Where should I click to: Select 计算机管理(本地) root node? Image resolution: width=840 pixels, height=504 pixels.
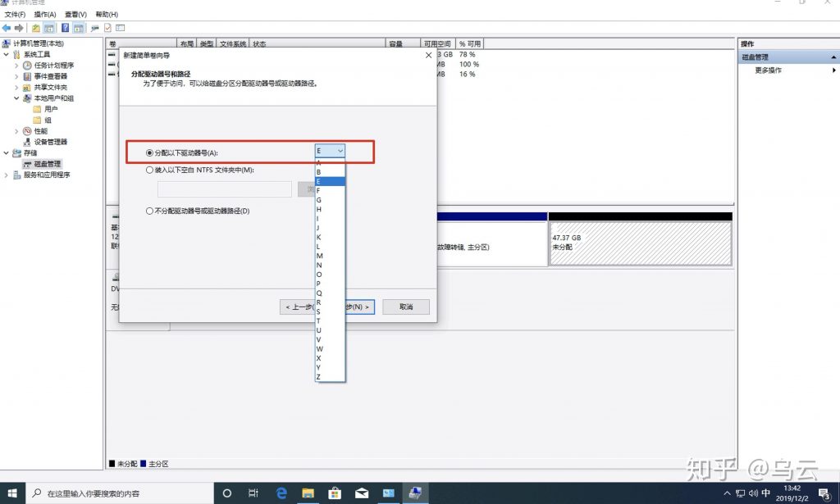(x=38, y=44)
